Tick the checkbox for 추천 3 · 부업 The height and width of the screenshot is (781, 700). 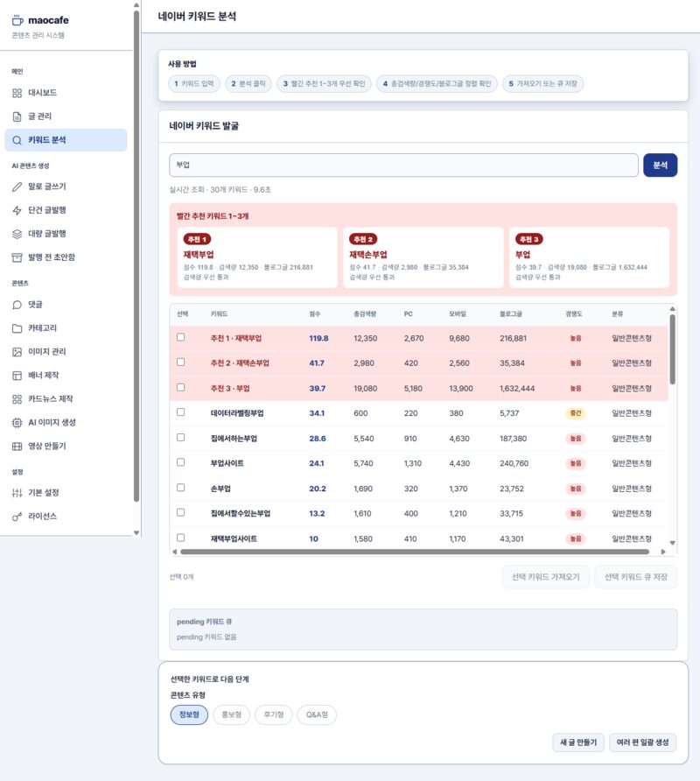[181, 387]
